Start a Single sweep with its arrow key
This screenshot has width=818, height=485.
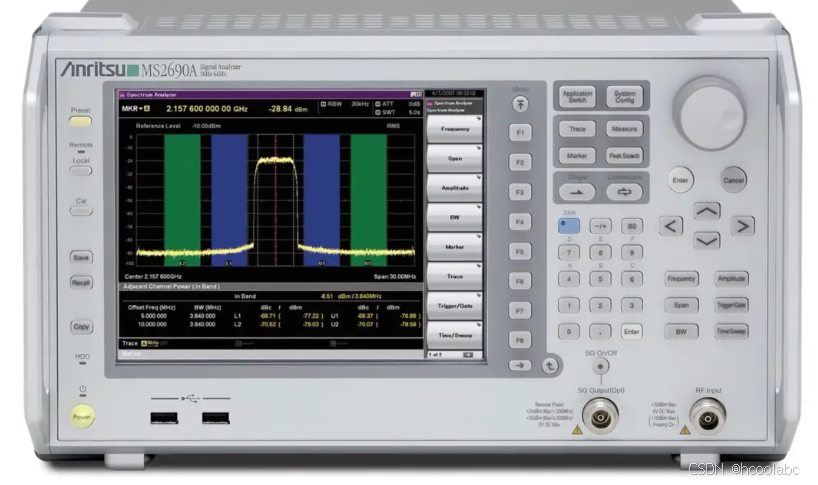[576, 192]
